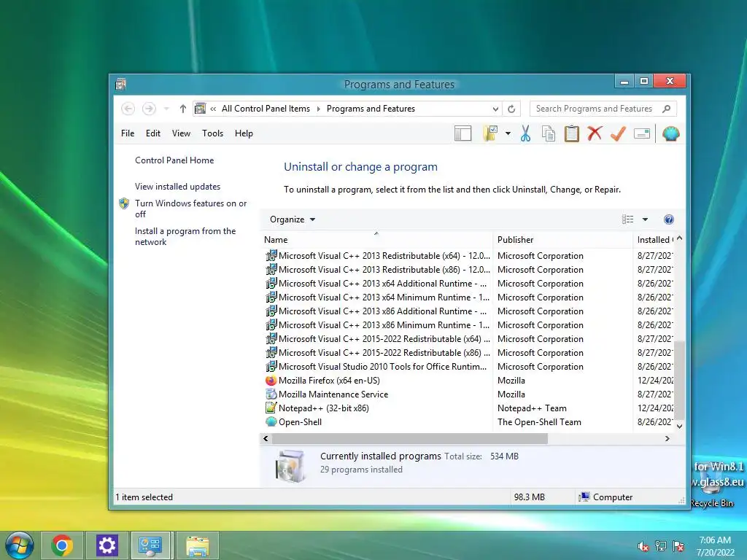
Task: Click the Paste clipboard toolbar icon
Action: click(x=572, y=134)
